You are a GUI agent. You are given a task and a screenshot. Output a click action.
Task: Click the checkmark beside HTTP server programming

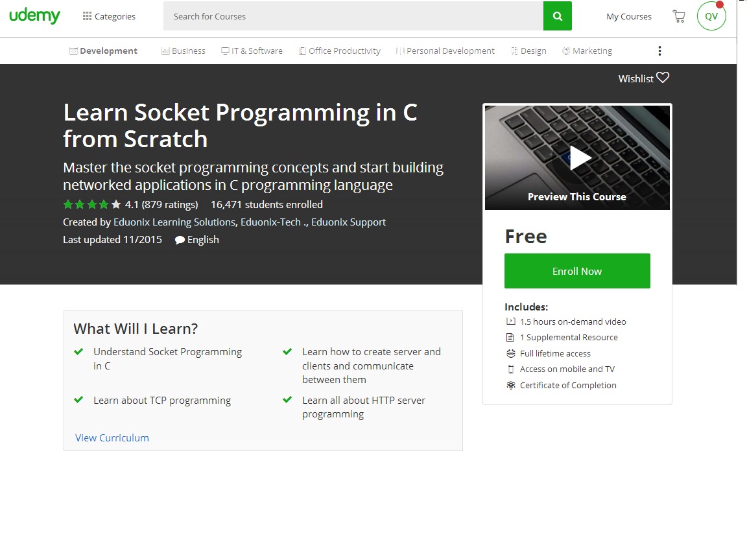pos(287,399)
